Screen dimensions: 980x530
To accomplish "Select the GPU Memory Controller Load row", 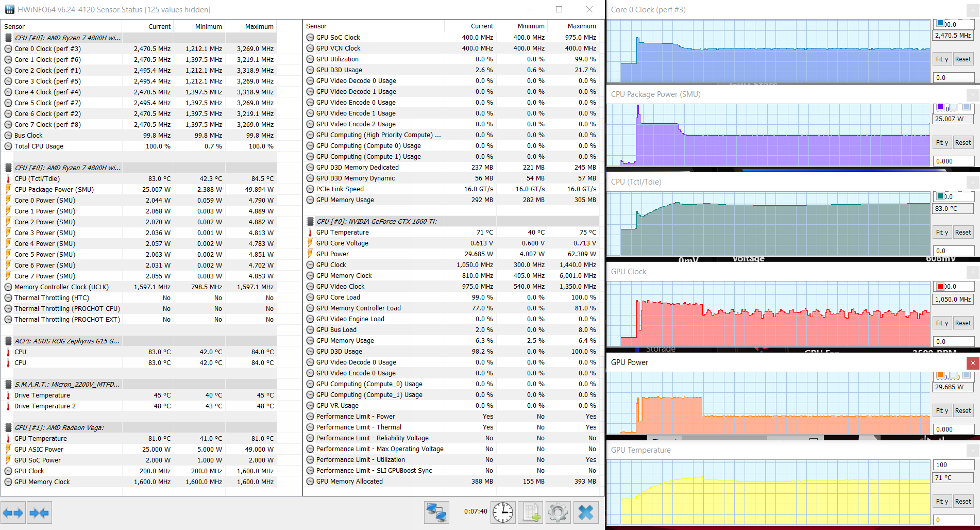I will [451, 308].
